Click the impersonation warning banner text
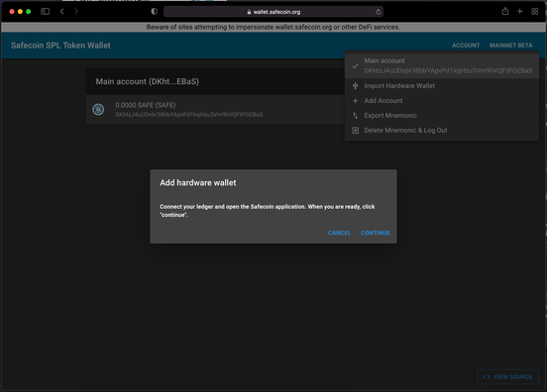This screenshot has height=392, width=547. click(x=273, y=27)
